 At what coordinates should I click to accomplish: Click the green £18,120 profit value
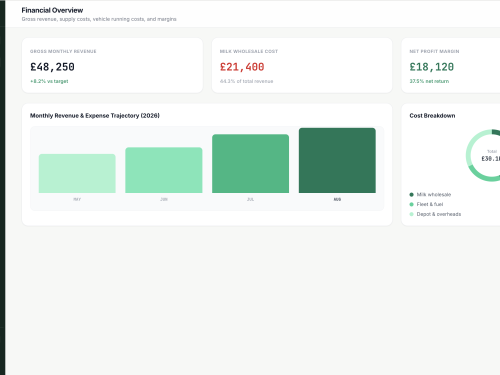coord(432,67)
